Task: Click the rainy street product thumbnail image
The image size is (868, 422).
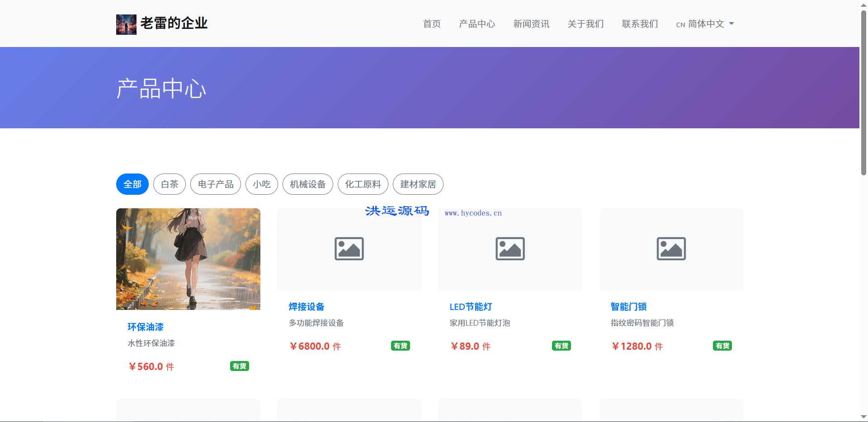Action: 188,259
